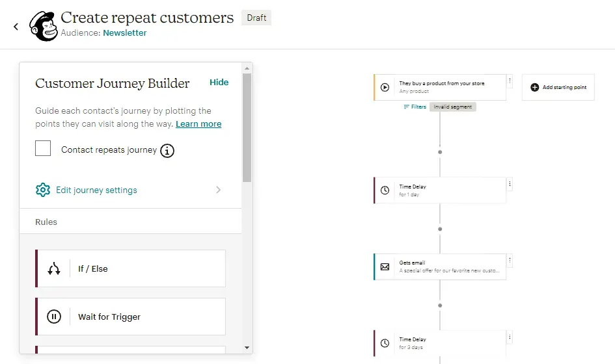Click the panel scrollbar thumb

247,128
